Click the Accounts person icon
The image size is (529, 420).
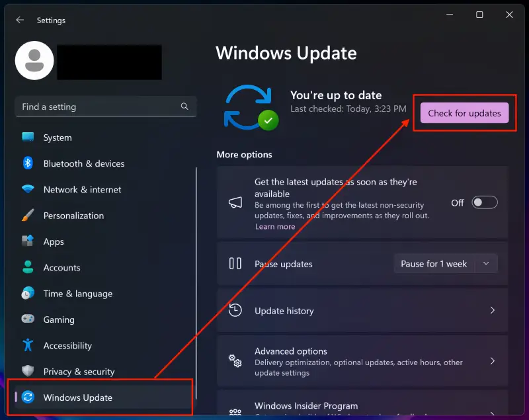[28, 267]
